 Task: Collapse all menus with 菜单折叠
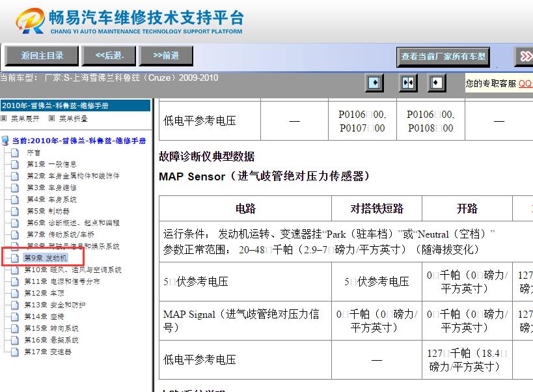73,119
